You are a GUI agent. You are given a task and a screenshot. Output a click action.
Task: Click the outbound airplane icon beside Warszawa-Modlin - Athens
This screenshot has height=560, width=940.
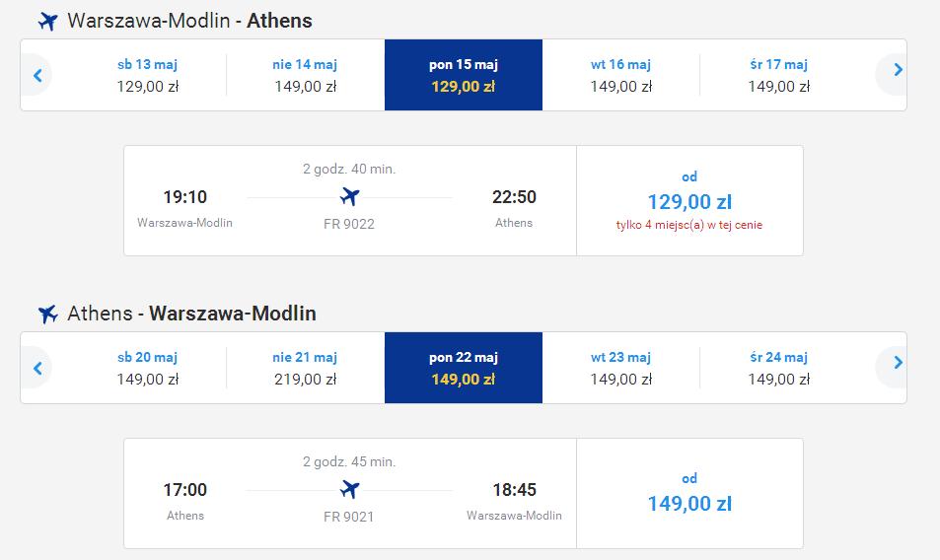coord(48,22)
